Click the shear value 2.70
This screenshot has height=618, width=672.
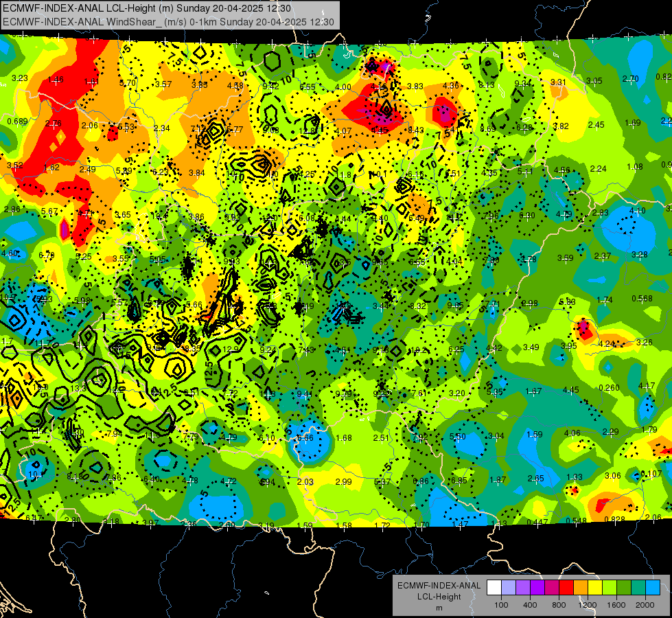pyautogui.click(x=630, y=79)
